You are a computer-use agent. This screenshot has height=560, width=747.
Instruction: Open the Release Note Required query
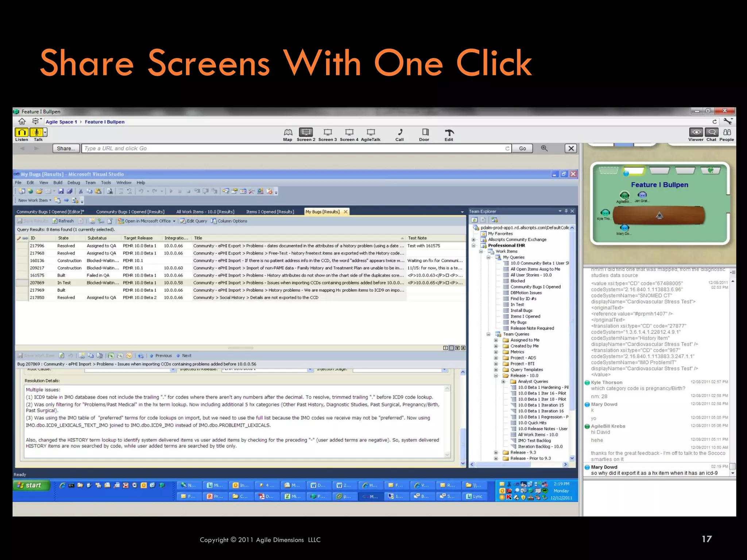[x=532, y=328]
